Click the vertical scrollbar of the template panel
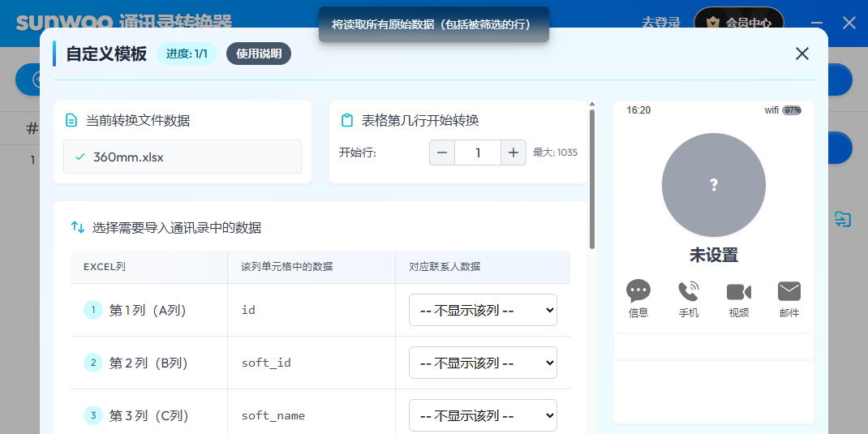The image size is (868, 434). [592, 178]
